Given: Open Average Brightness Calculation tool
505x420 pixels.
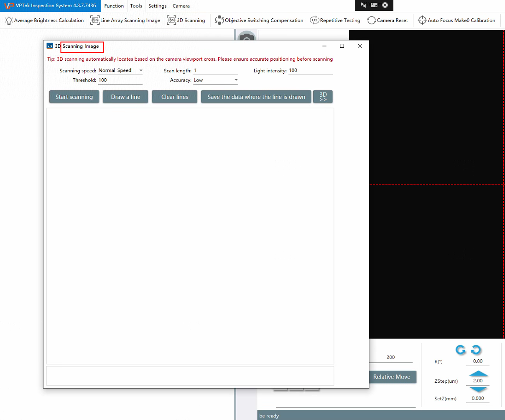Looking at the screenshot, I should tap(44, 20).
